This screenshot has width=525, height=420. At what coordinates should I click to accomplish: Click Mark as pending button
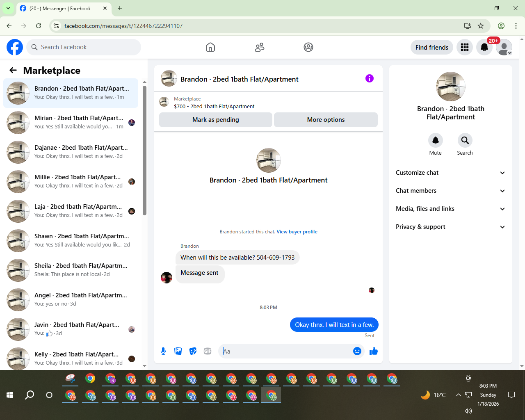216,120
